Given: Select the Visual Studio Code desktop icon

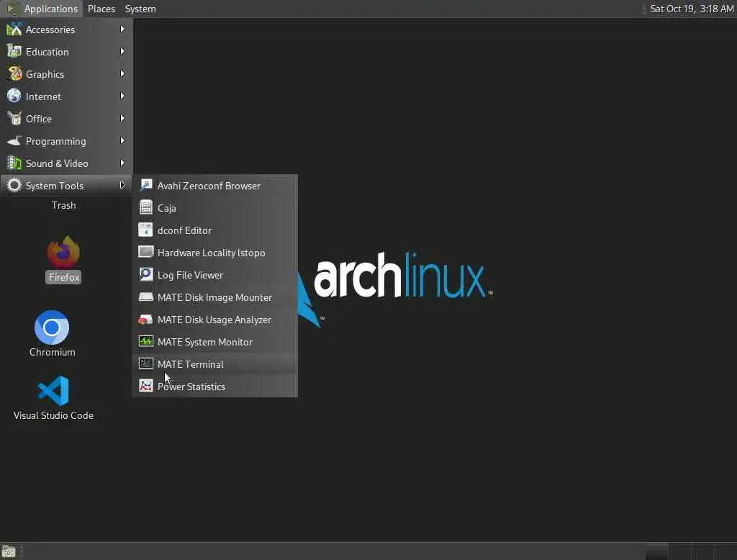Looking at the screenshot, I should 53,390.
